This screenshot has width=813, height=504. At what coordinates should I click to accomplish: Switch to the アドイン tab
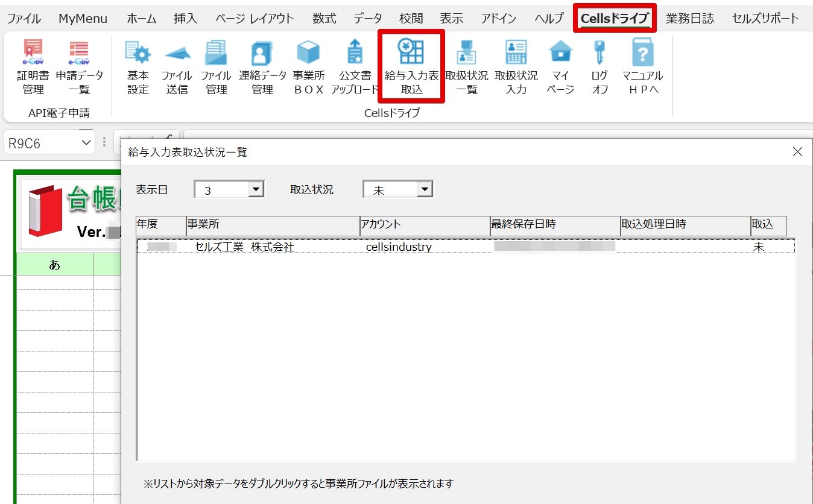499,19
